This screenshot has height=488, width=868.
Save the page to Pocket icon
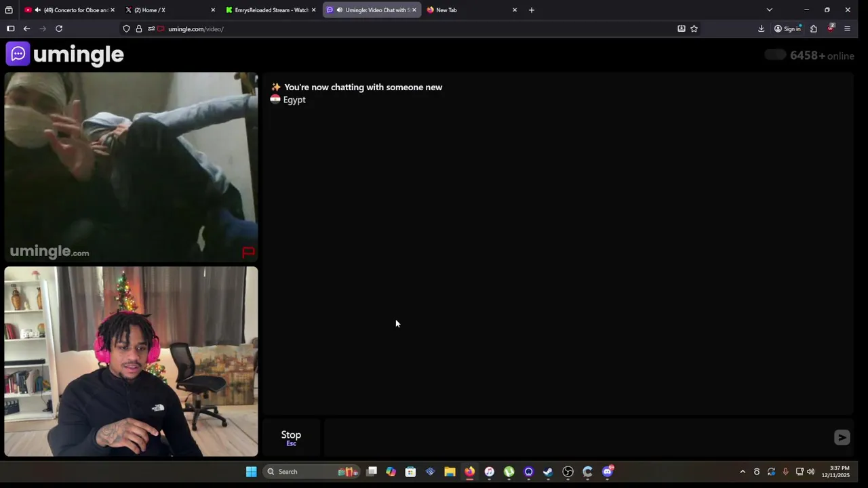(682, 28)
